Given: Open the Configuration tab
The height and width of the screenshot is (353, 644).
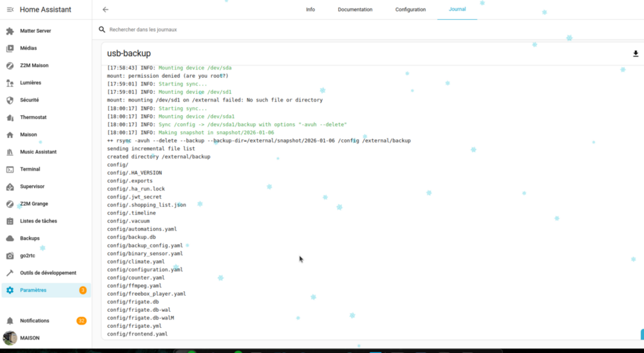Looking at the screenshot, I should 410,10.
